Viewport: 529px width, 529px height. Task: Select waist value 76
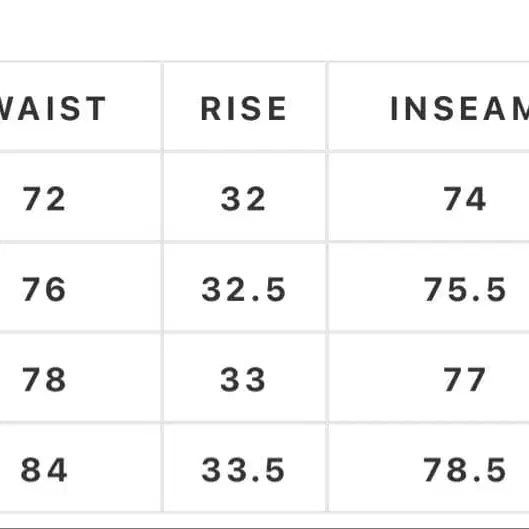[44, 289]
